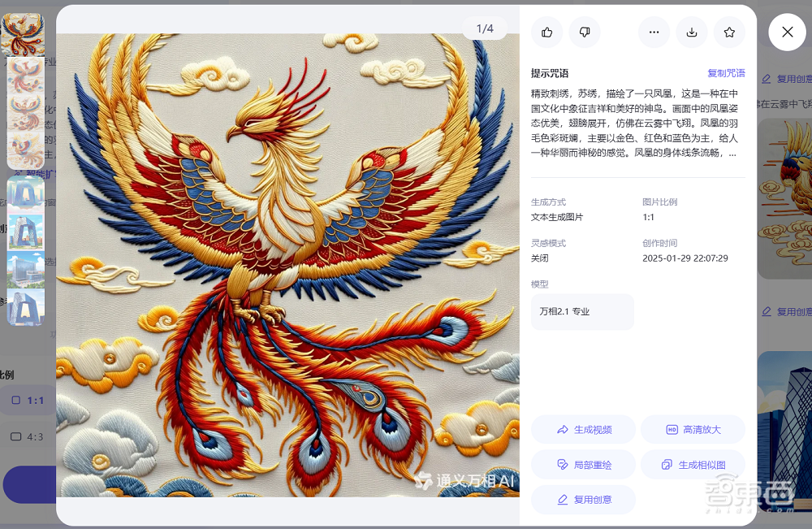Click the thumbs down dislike icon
This screenshot has height=529, width=812.
pos(584,33)
